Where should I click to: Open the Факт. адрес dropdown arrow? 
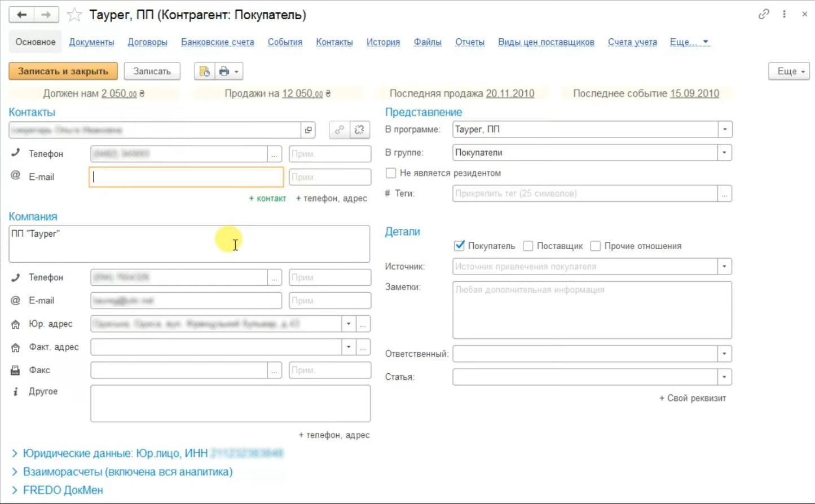point(349,347)
